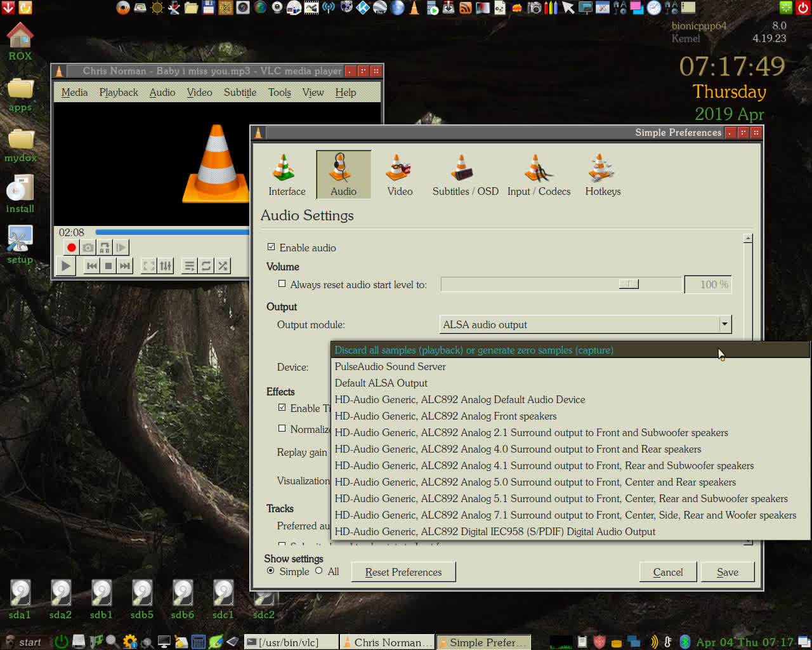Open the sda1 drive icon
812x650 pixels.
(x=20, y=599)
